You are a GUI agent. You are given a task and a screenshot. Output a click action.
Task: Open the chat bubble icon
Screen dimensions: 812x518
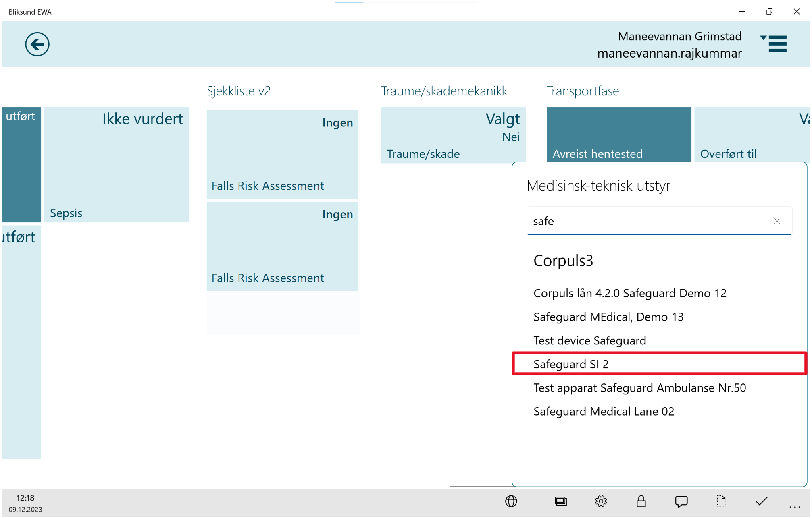coord(681,501)
